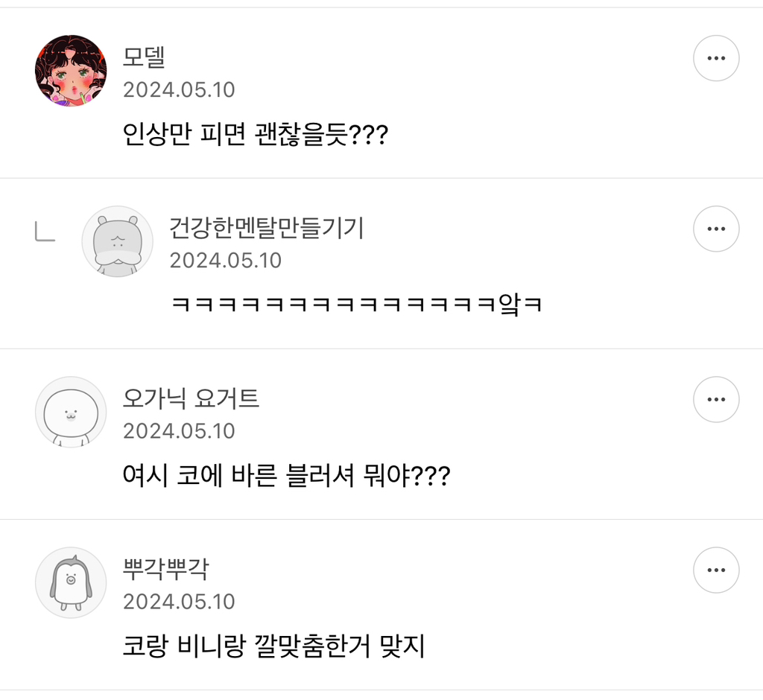
Task: Click the reply indent arrow icon
Action: click(45, 233)
